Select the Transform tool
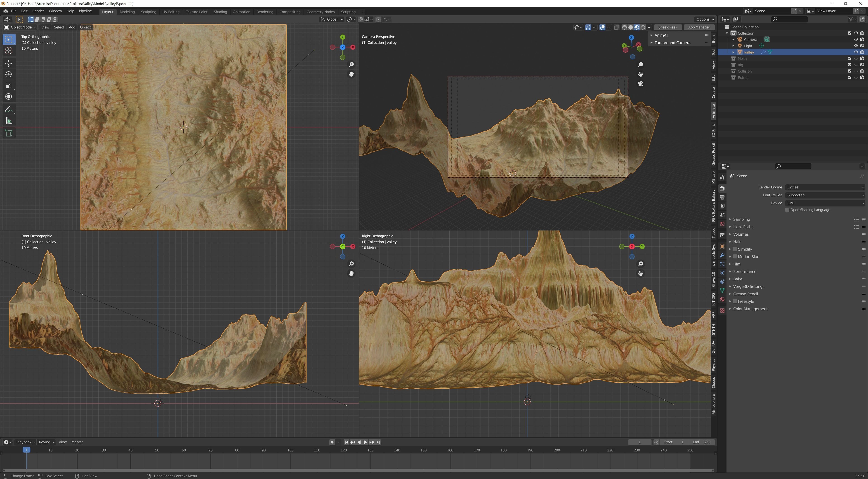Screen dimensions: 868x479 (x=9, y=97)
